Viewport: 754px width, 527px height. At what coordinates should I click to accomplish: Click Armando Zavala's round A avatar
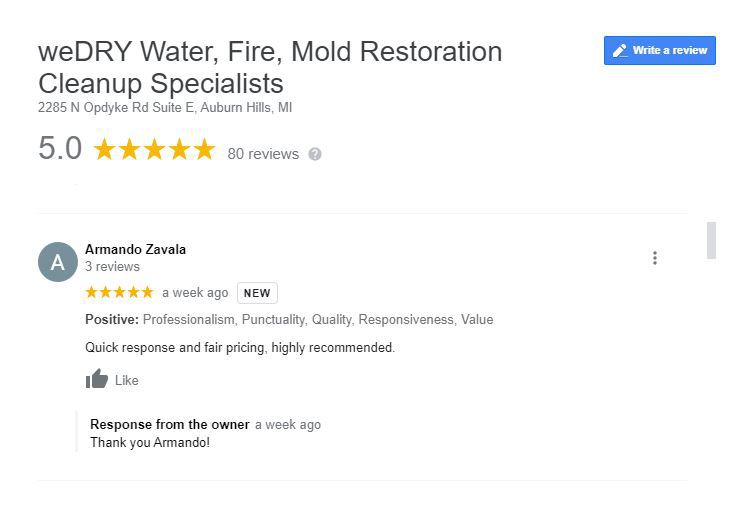click(58, 262)
